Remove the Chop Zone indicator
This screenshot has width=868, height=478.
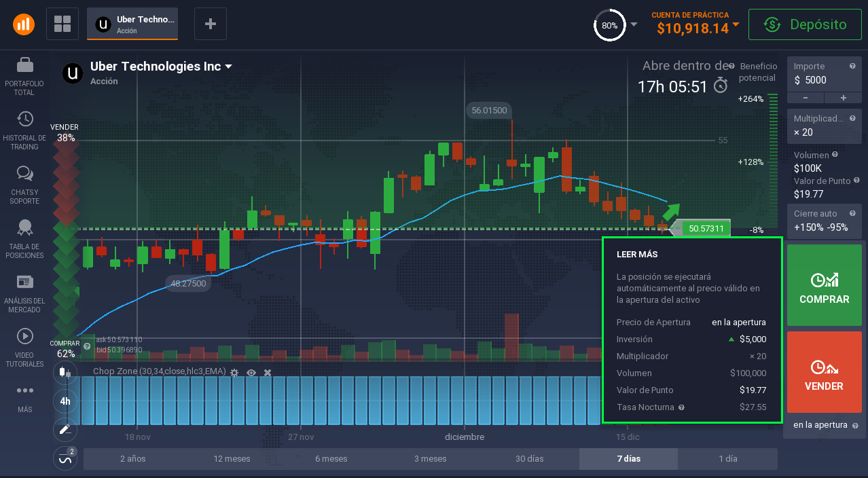(268, 373)
